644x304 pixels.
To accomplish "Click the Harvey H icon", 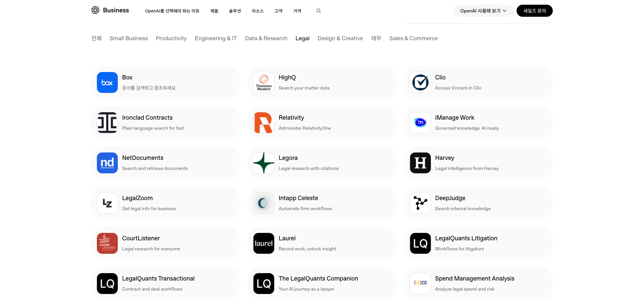I will [420, 163].
